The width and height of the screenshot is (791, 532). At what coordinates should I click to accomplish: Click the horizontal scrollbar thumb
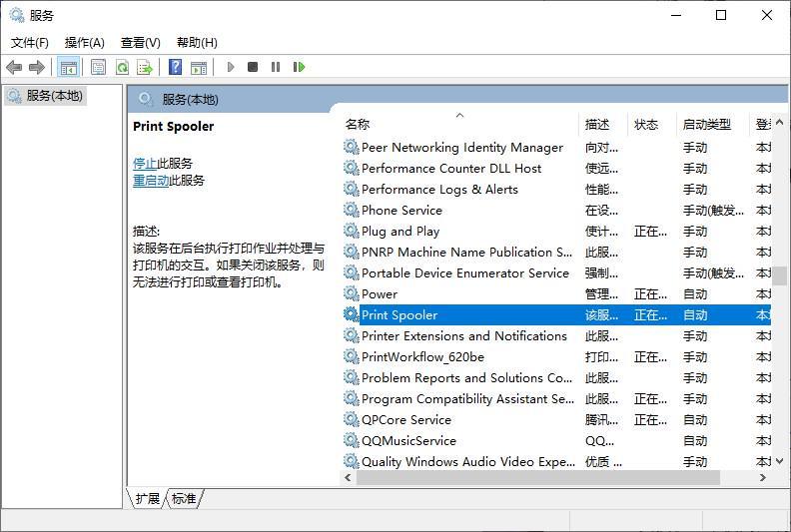(x=537, y=477)
